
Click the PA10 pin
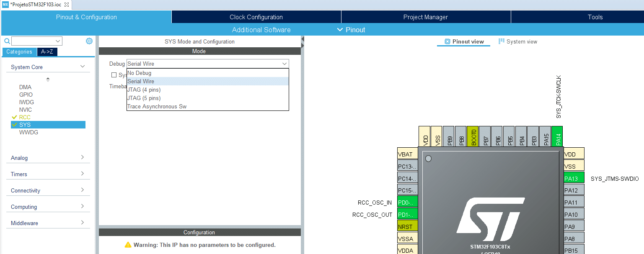click(x=574, y=214)
